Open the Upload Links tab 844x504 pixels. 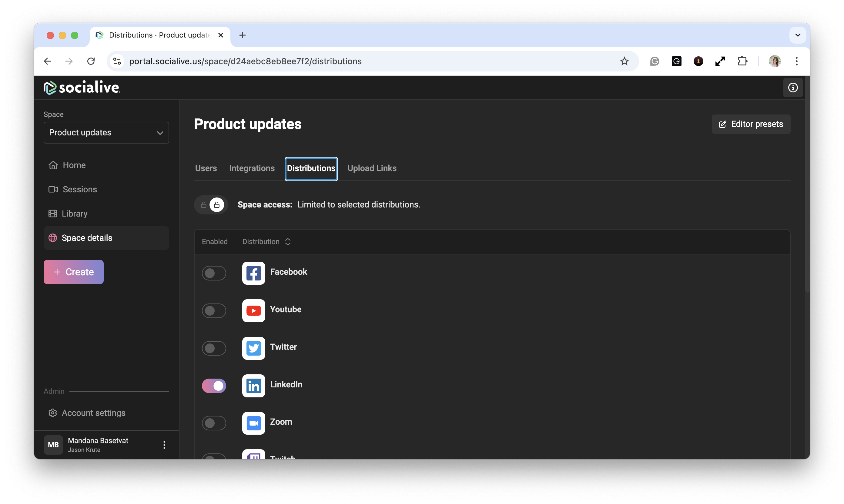tap(371, 168)
